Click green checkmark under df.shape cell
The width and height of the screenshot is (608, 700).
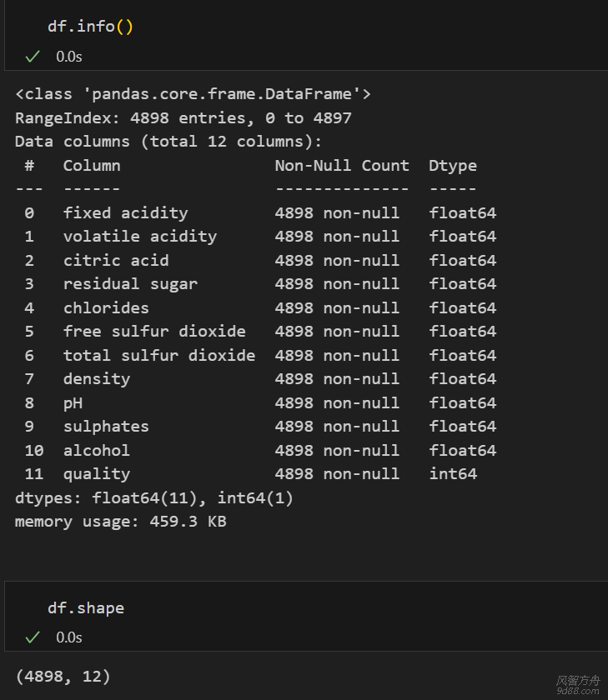pyautogui.click(x=33, y=637)
